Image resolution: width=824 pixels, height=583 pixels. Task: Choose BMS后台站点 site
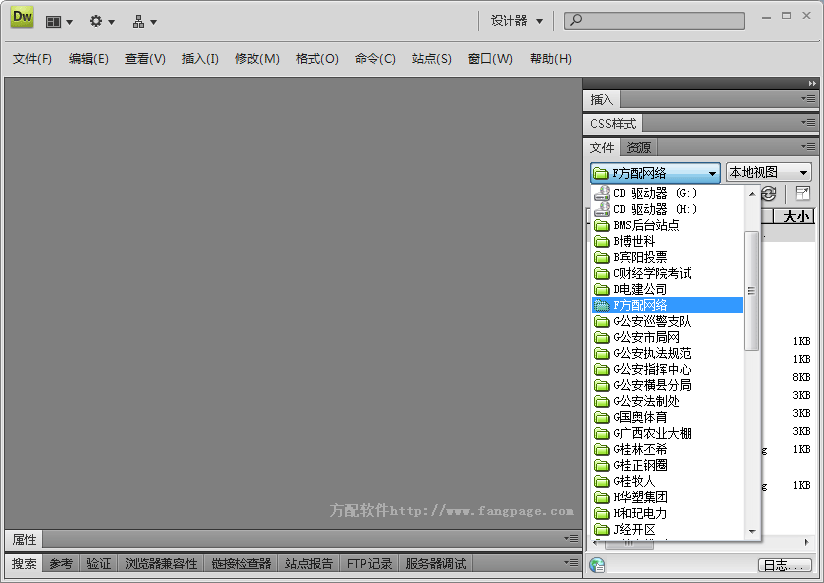[667, 226]
